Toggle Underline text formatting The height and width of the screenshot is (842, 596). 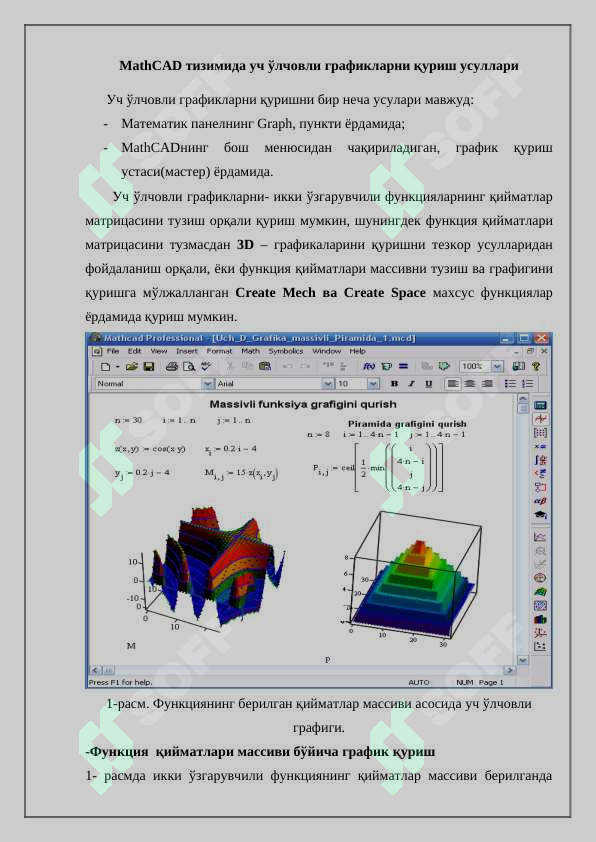[x=428, y=383]
